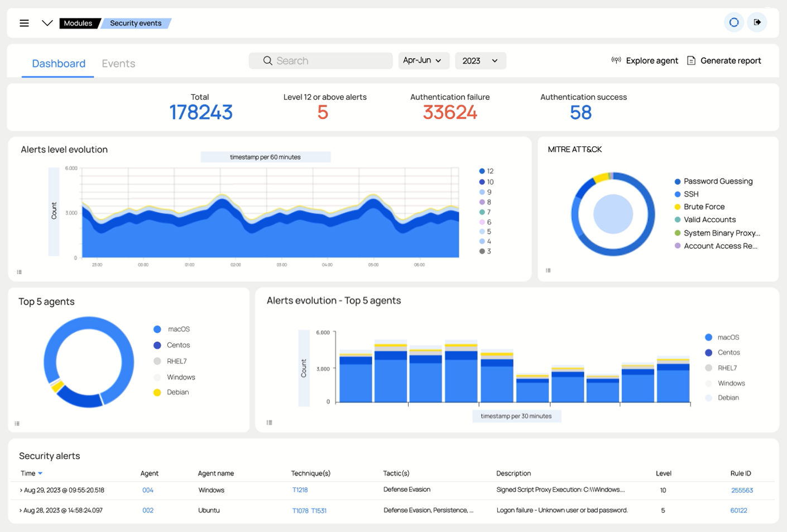Open the Apr-Jun period dropdown
787x532 pixels.
[x=423, y=60]
